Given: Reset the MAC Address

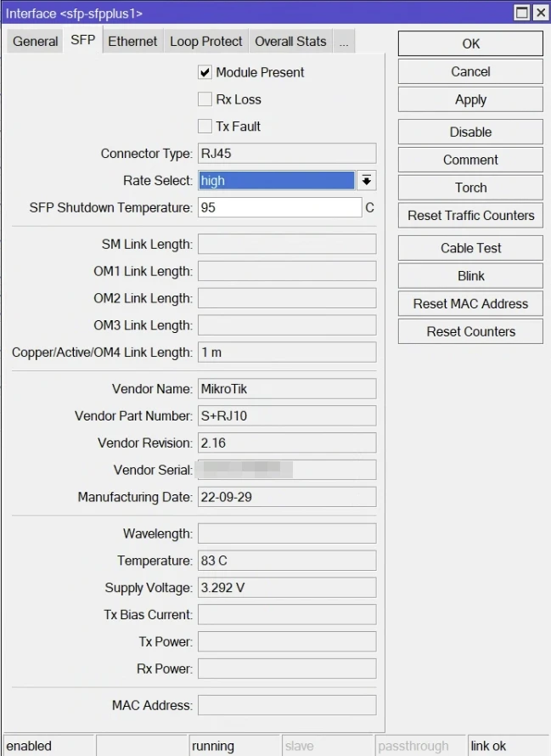Looking at the screenshot, I should pyautogui.click(x=469, y=303).
